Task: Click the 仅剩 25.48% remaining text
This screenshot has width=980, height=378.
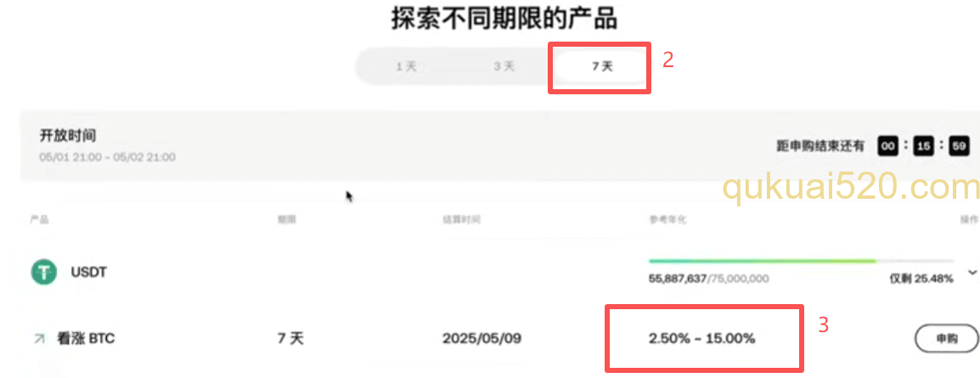Action: point(921,279)
